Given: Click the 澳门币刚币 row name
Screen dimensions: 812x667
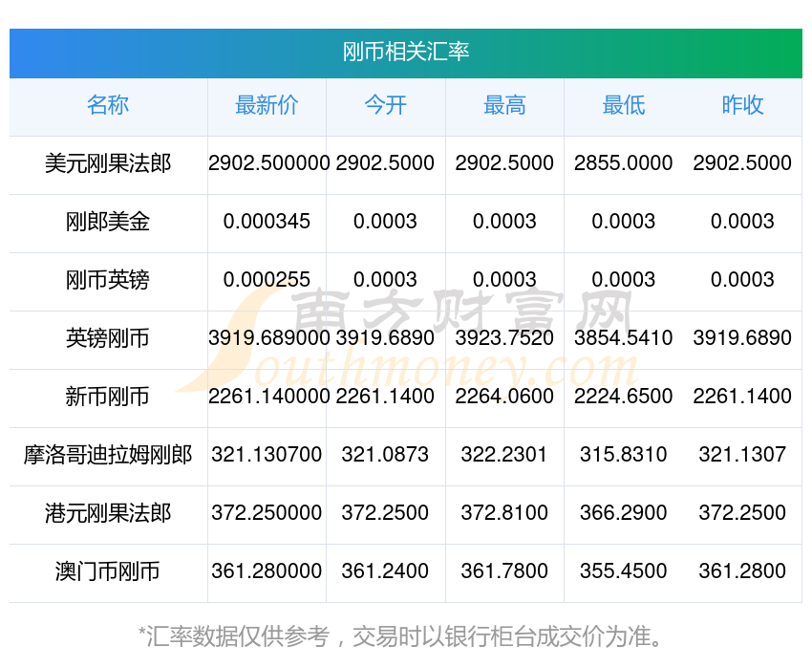Looking at the screenshot, I should coord(108,571).
